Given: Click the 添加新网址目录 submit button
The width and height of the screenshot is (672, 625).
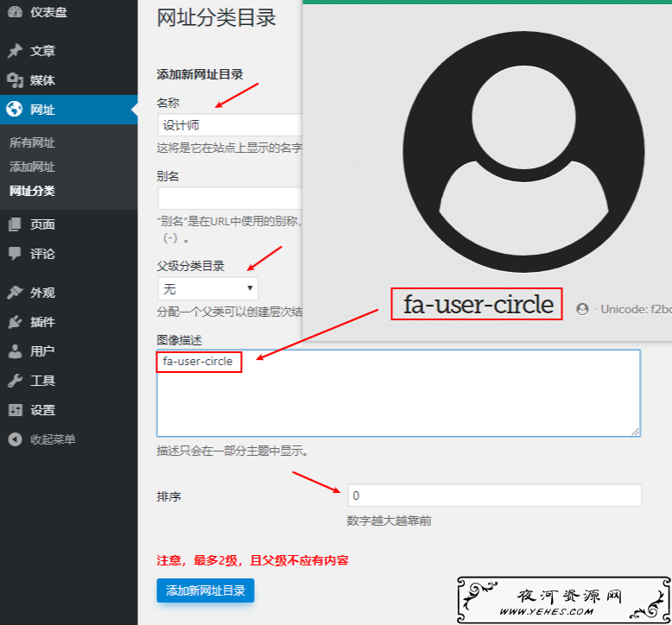Looking at the screenshot, I should pyautogui.click(x=206, y=590).
